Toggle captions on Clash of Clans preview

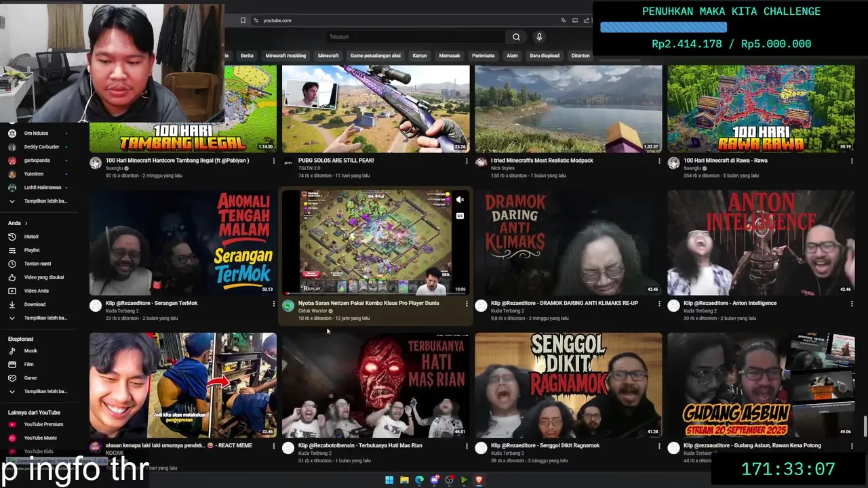[x=460, y=216]
